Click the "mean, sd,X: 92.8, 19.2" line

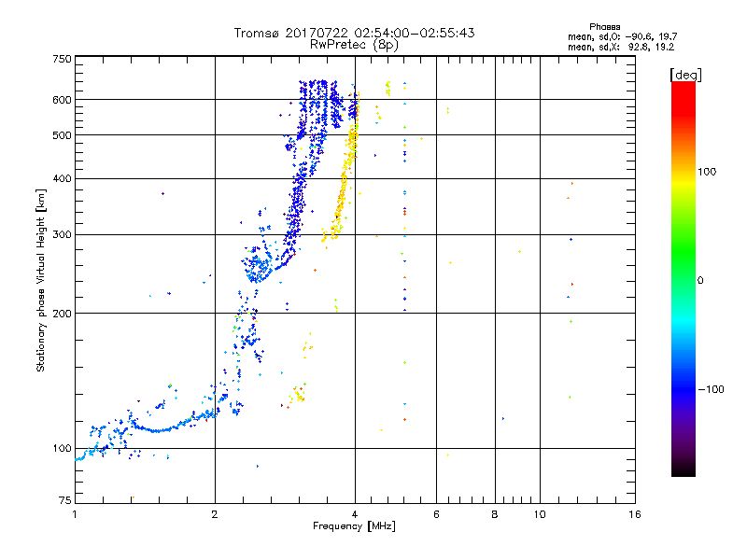[621, 48]
